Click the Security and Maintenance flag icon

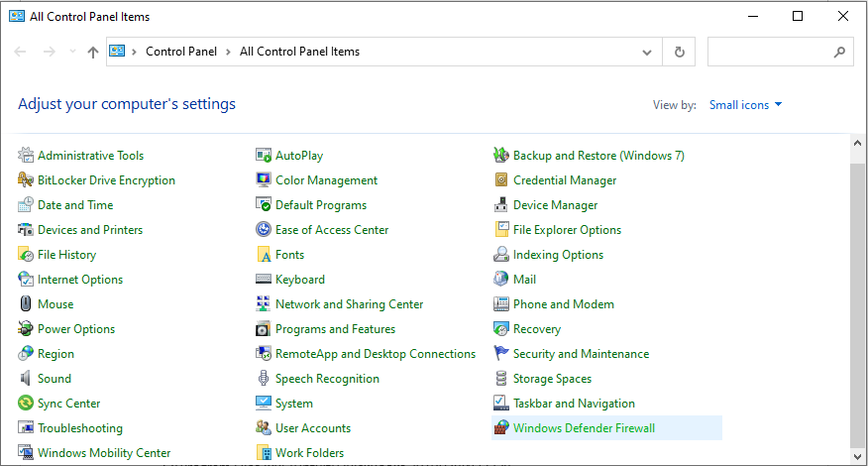(x=501, y=354)
